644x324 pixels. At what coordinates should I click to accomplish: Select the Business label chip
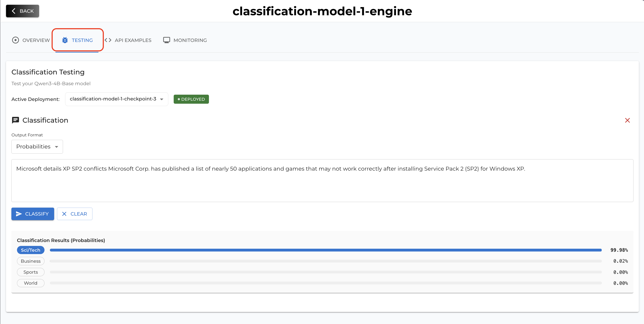point(31,261)
